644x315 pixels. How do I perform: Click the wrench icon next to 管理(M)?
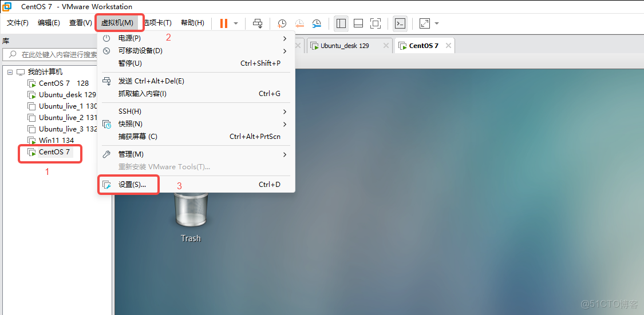[x=106, y=154]
